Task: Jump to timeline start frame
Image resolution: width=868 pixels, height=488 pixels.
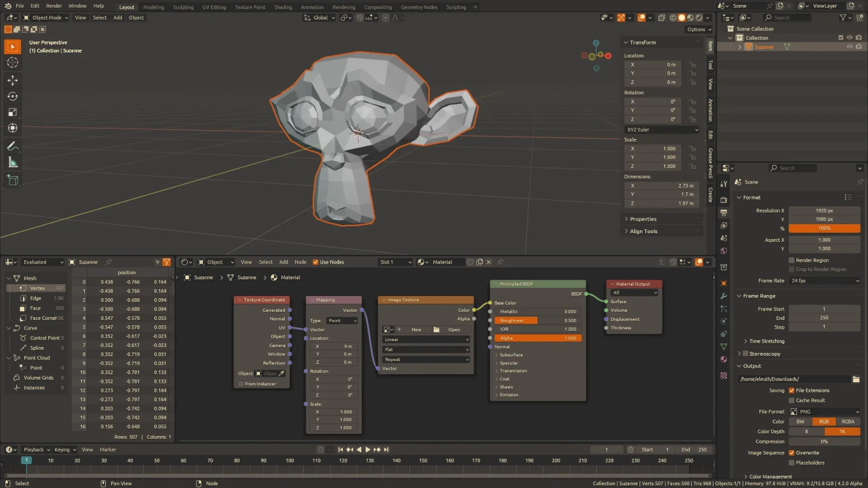Action: (340, 450)
